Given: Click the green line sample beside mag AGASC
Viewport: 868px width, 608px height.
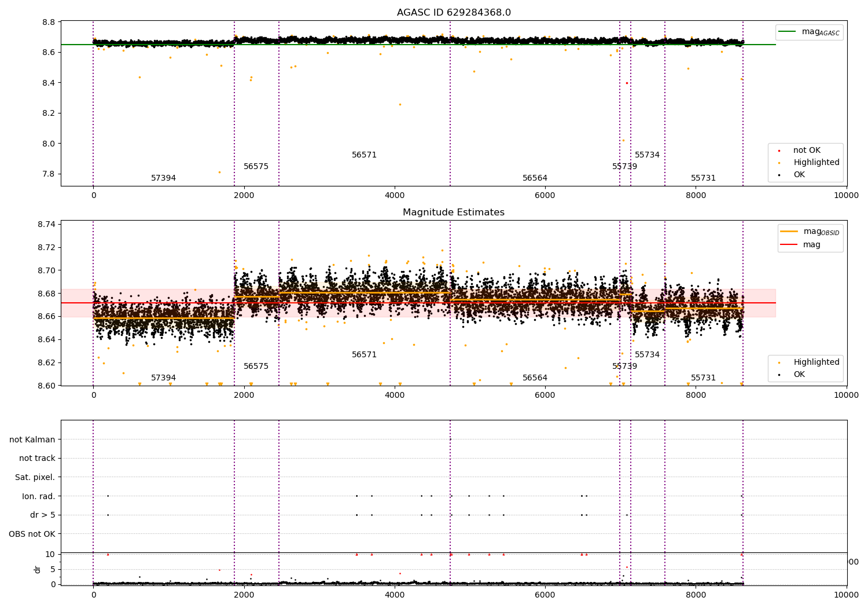Looking at the screenshot, I should click(787, 32).
